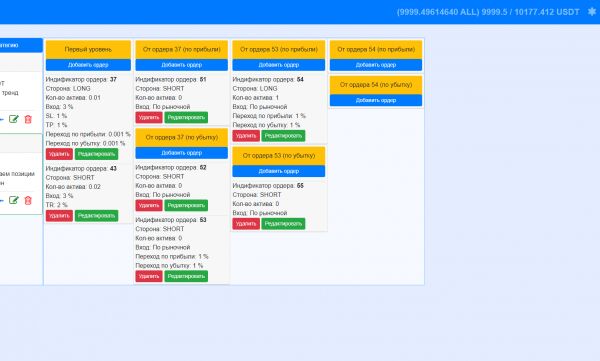Click Редактировать for order 37

click(x=96, y=154)
